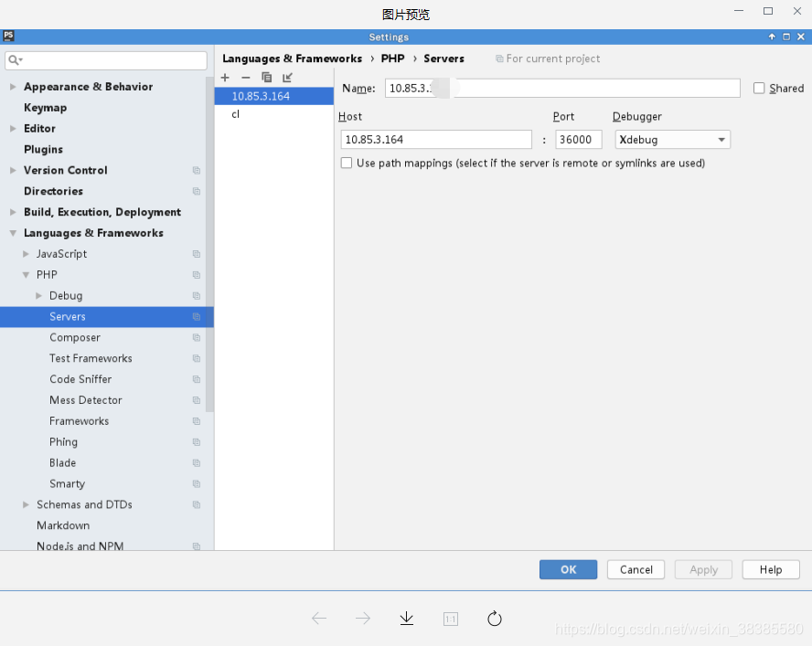
Task: Click project-level icon beside Blade
Action: click(197, 462)
